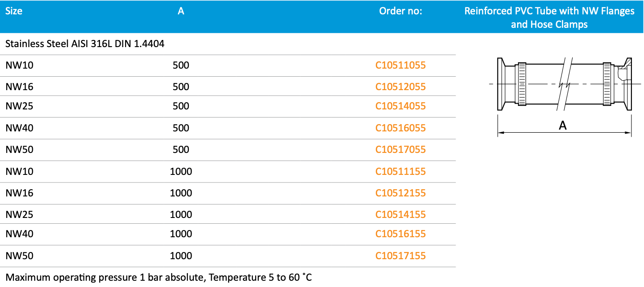Screen dimensions: 644x287
Task: Click the first NW10 size cell
Action: (x=20, y=65)
